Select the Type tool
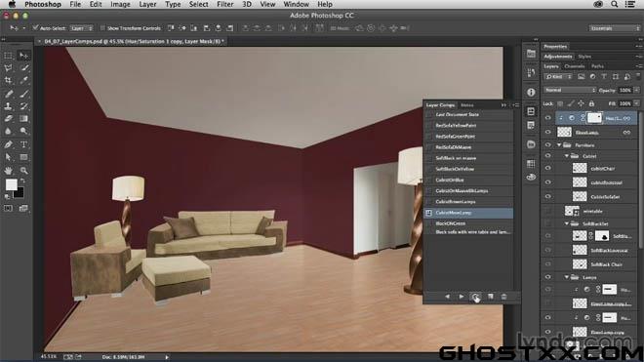644x362 pixels. point(23,144)
